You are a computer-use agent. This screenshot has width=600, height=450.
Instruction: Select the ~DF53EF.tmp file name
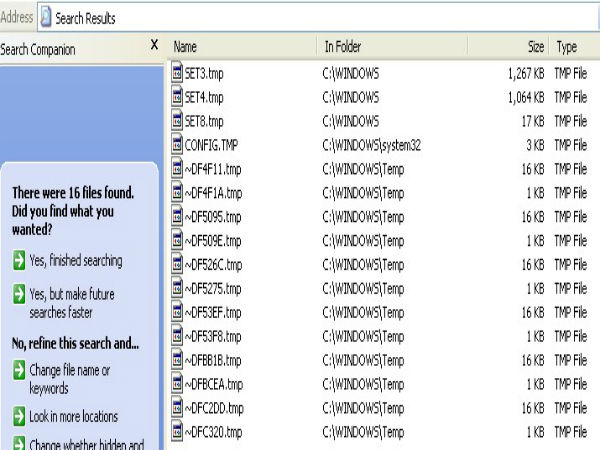click(x=213, y=313)
